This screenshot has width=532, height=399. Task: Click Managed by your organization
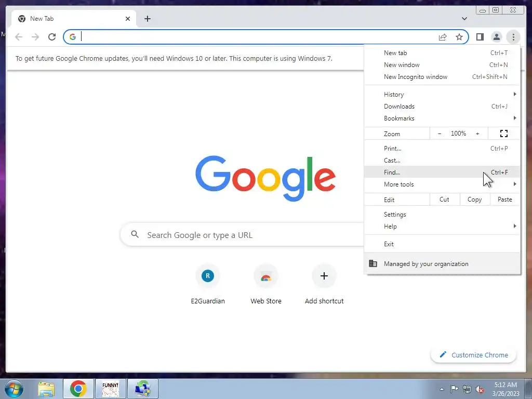[x=442, y=263]
